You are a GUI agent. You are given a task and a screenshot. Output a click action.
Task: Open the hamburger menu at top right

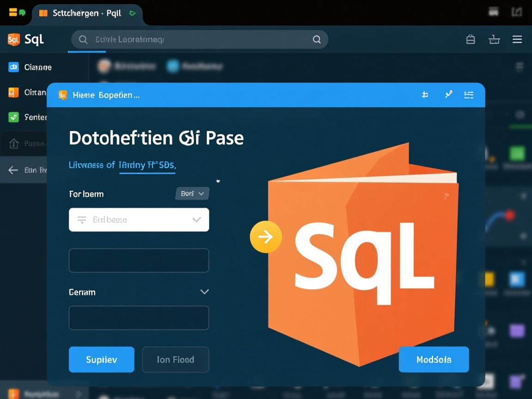(517, 39)
